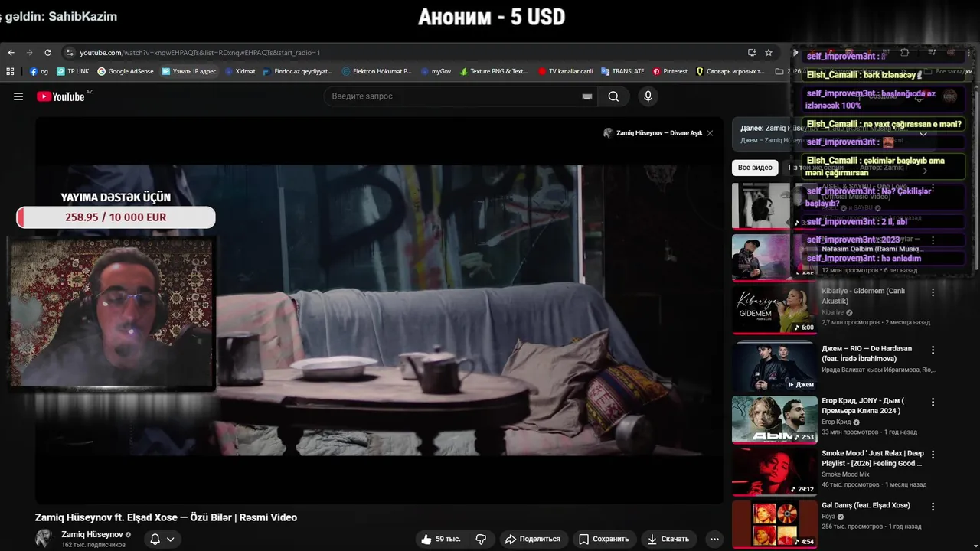Open options menu for Gəl Danış video

tap(933, 506)
